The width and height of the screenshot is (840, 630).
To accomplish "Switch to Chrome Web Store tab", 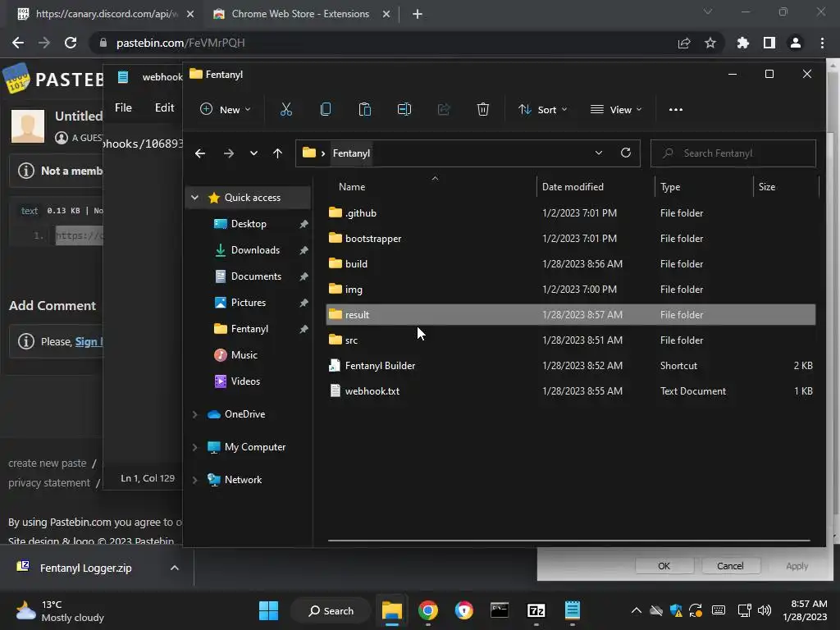I will (x=300, y=14).
